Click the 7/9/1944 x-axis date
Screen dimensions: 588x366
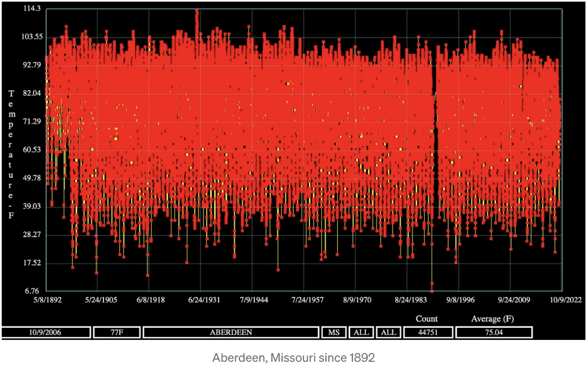(254, 300)
